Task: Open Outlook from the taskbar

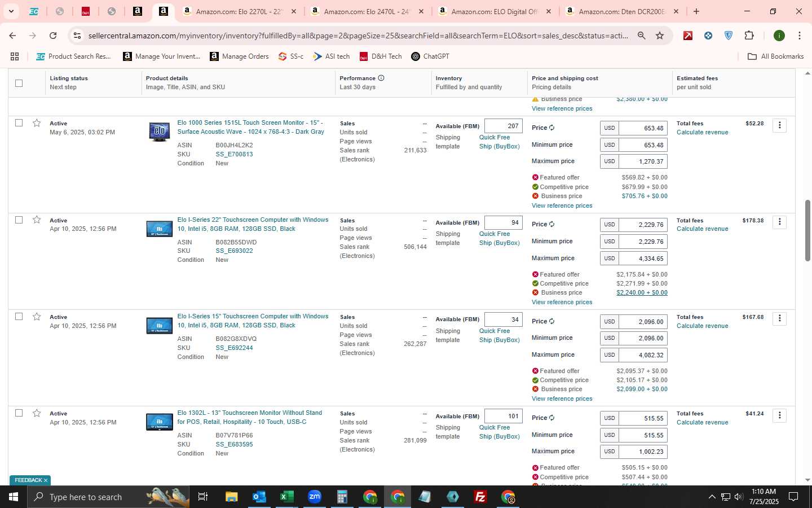Action: pyautogui.click(x=259, y=497)
